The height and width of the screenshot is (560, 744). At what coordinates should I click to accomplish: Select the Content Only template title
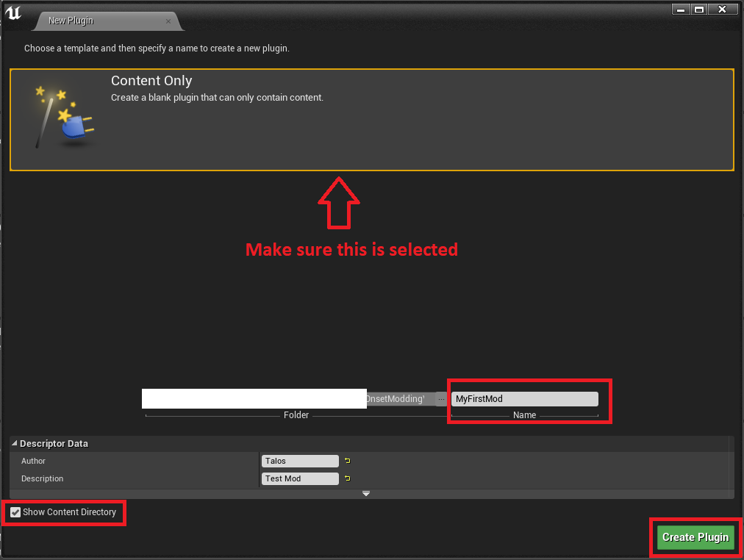point(151,81)
